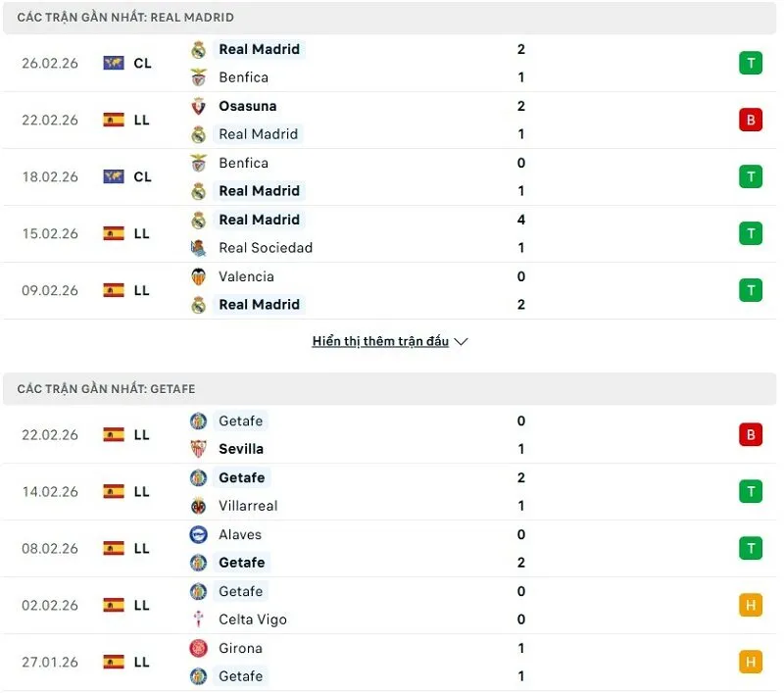Open the Getafe club logo
The height and width of the screenshot is (693, 784).
199,421
